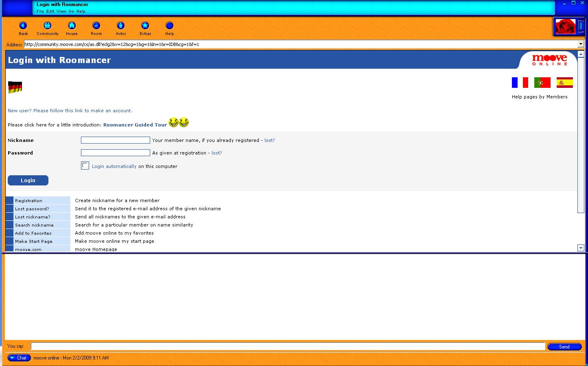Click the page scrollbar down arrow

(581, 248)
